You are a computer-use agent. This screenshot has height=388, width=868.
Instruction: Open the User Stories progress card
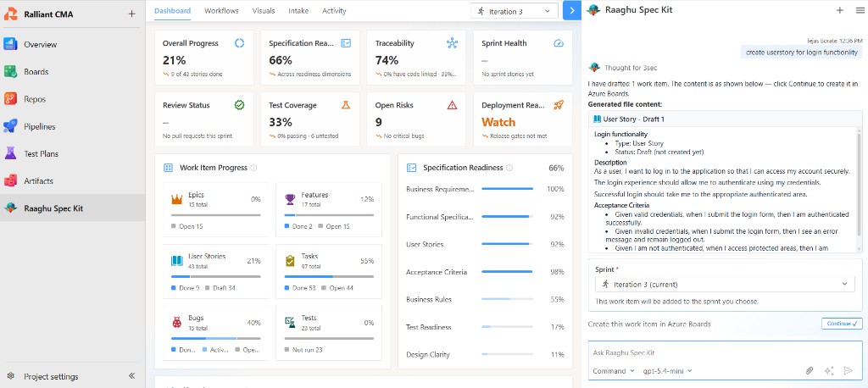(216, 271)
